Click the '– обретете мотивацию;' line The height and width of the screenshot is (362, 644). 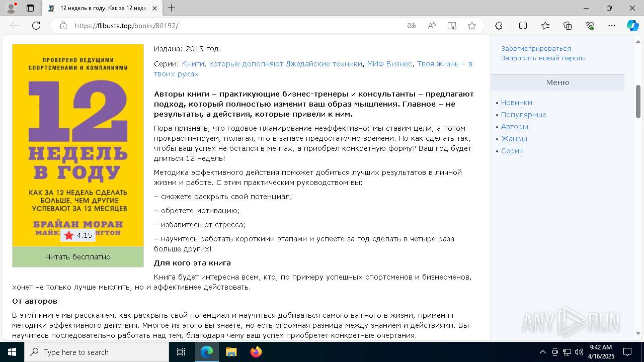(197, 211)
